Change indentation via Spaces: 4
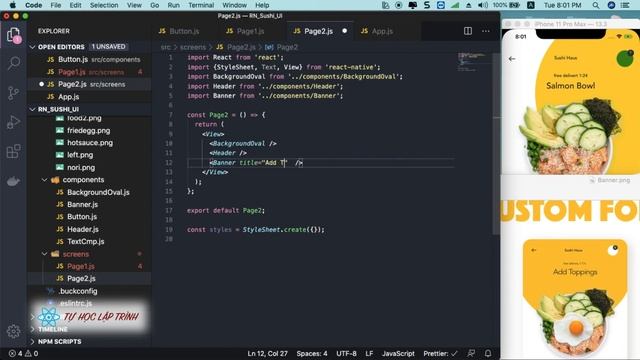Viewport: 640px width, 360px height. point(312,353)
